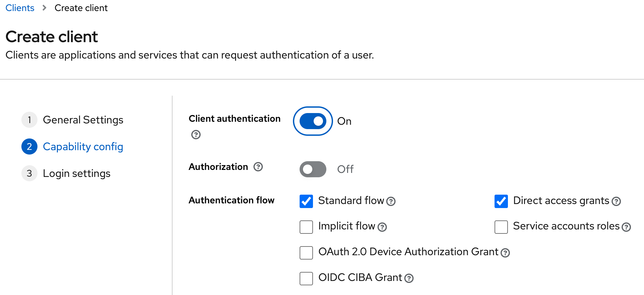Switch to the Login settings step
The height and width of the screenshot is (295, 644).
[x=77, y=173]
